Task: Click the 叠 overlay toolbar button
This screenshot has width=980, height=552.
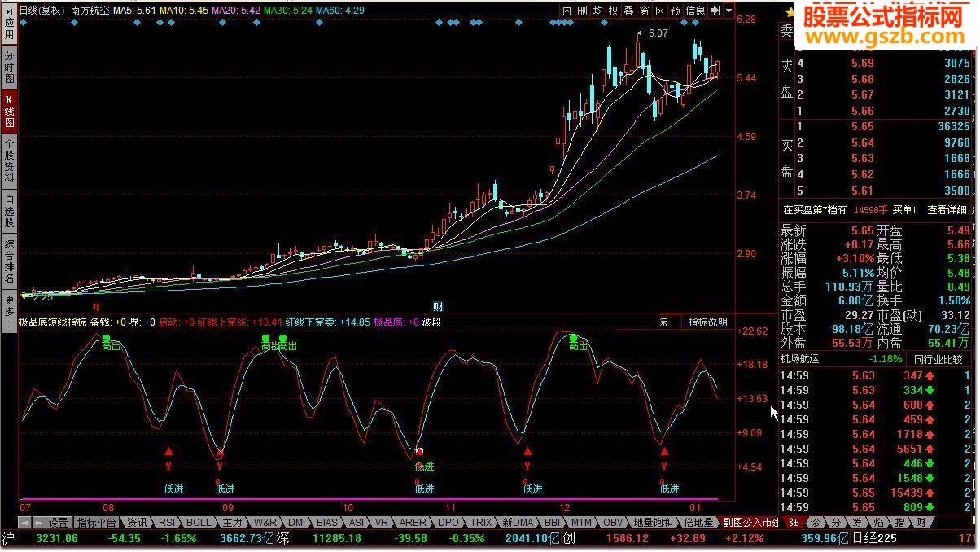Action: coord(629,11)
